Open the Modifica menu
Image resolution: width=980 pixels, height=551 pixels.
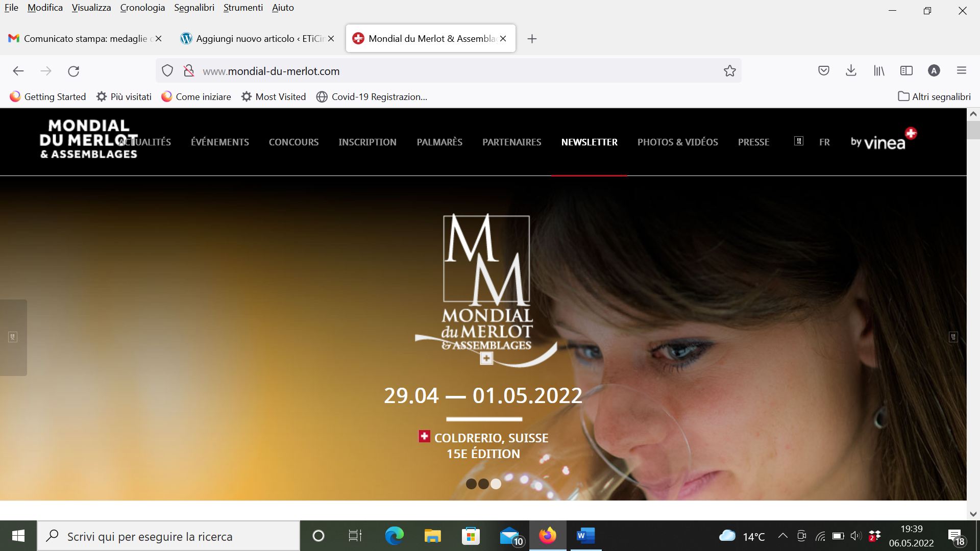[45, 8]
